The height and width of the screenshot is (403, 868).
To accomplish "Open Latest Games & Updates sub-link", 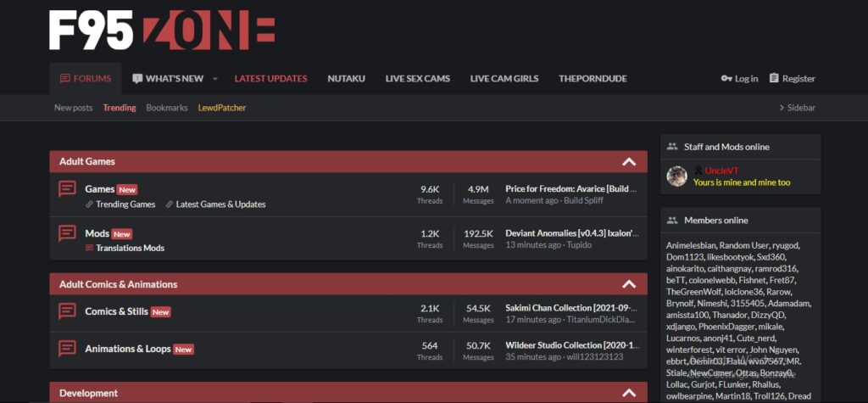I will [220, 204].
